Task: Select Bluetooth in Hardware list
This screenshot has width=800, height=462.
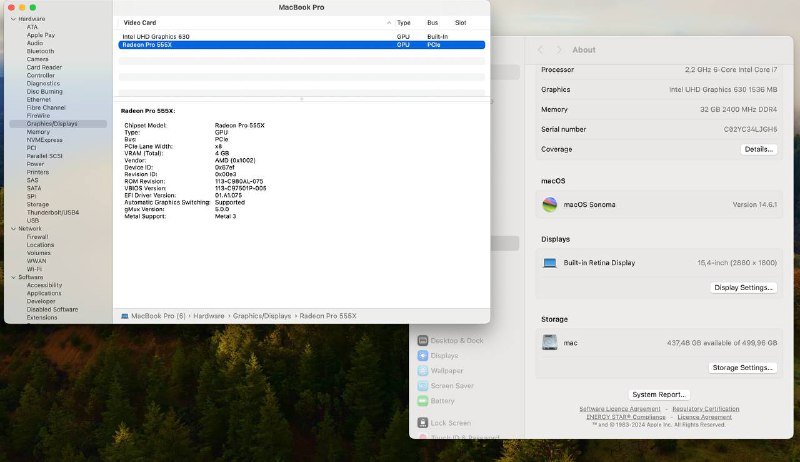Action: tap(40, 52)
